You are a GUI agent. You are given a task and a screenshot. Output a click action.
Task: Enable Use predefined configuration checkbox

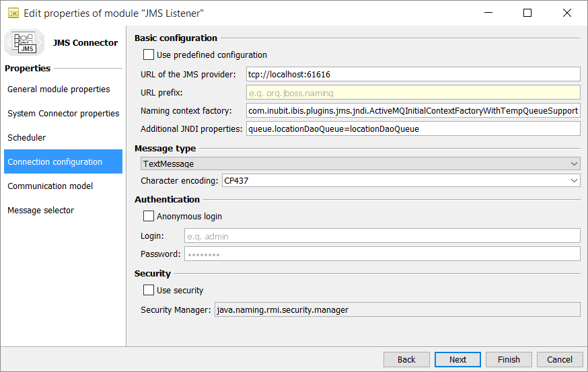tap(149, 54)
